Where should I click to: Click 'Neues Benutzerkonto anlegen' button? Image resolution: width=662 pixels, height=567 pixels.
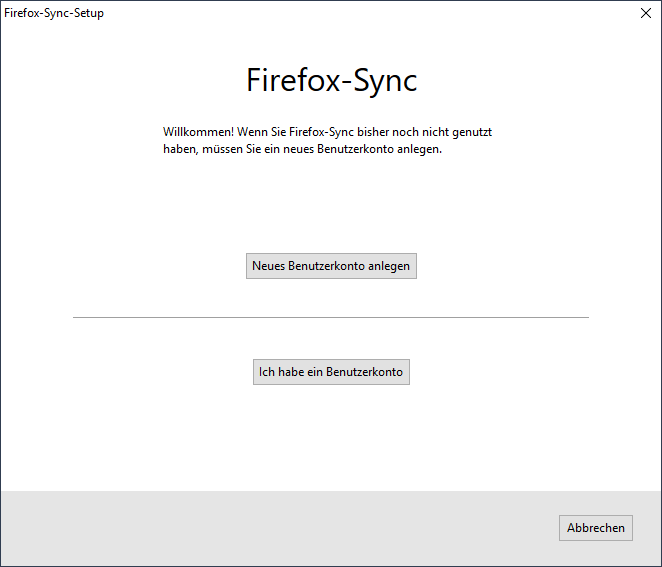pyautogui.click(x=331, y=266)
